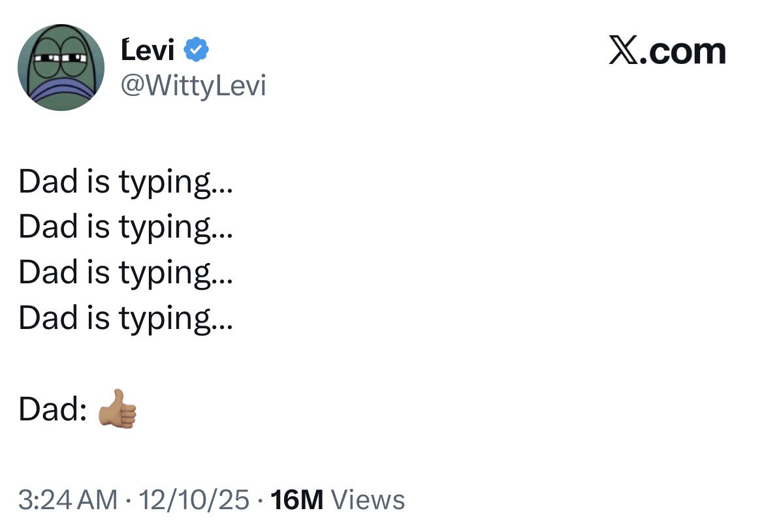The image size is (764, 532).
Task: Click the word "typing" in the first line
Action: (x=165, y=183)
